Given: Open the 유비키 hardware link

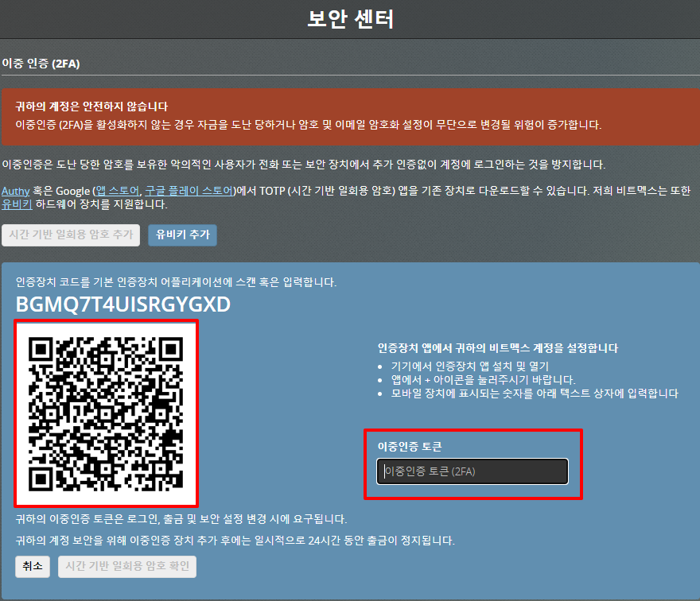Looking at the screenshot, I should 17,204.
